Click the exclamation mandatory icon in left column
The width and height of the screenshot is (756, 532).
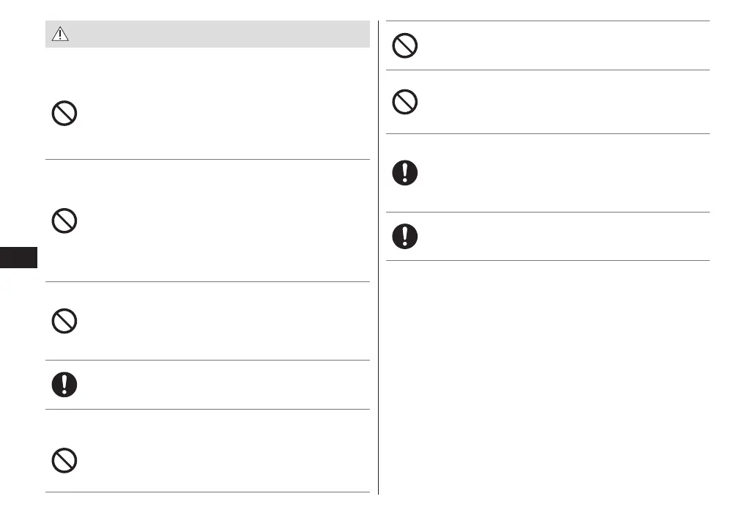point(64,385)
